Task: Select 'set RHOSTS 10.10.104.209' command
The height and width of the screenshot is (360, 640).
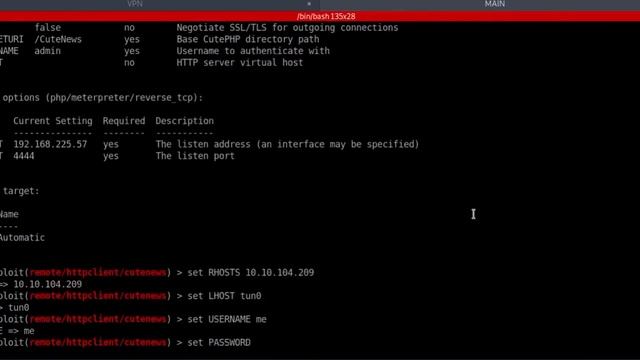Action: coord(251,273)
